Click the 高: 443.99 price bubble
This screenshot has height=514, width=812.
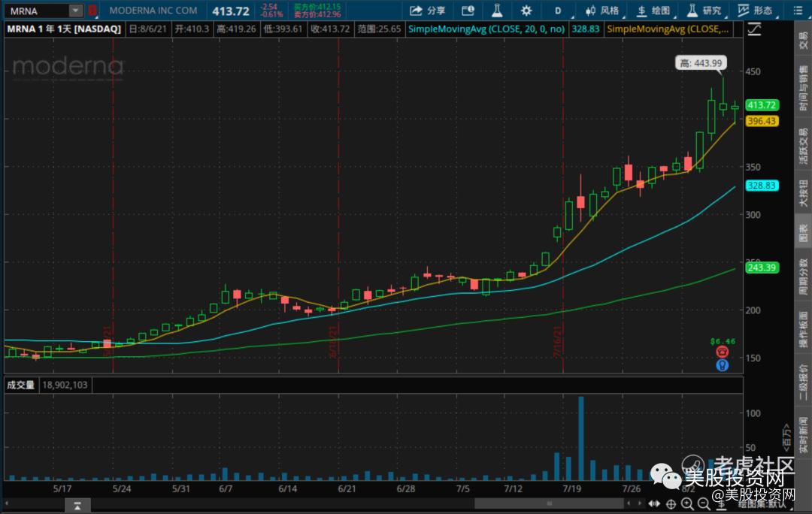pos(701,63)
